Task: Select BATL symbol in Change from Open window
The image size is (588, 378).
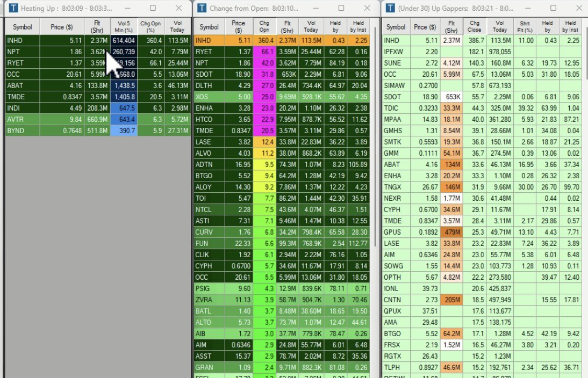Action: (x=203, y=310)
